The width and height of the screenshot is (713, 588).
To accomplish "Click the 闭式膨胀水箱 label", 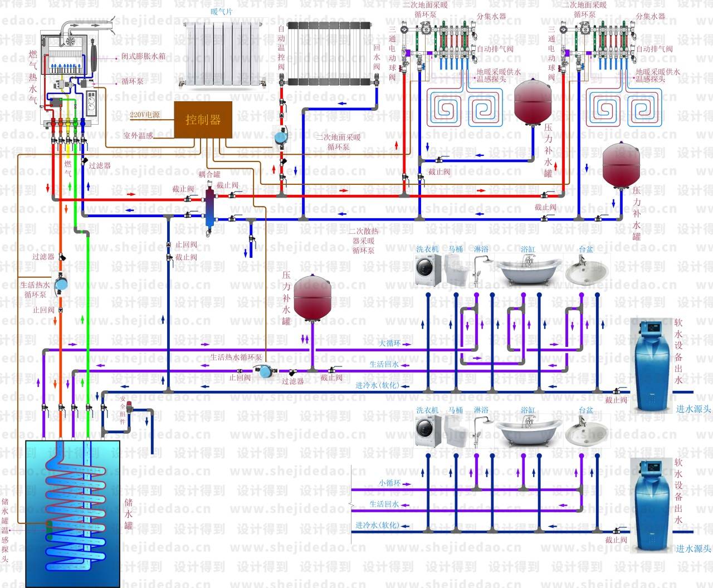I will [x=144, y=56].
